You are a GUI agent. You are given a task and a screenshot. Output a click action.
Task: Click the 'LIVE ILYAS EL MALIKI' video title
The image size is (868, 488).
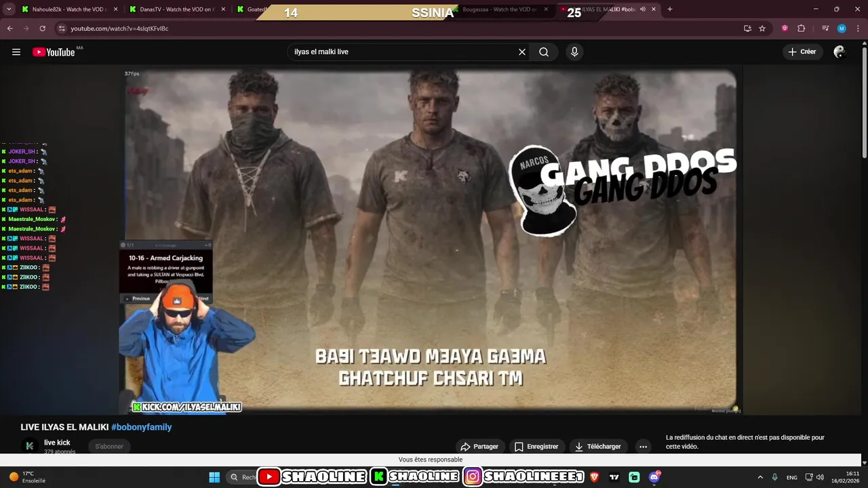pyautogui.click(x=64, y=427)
